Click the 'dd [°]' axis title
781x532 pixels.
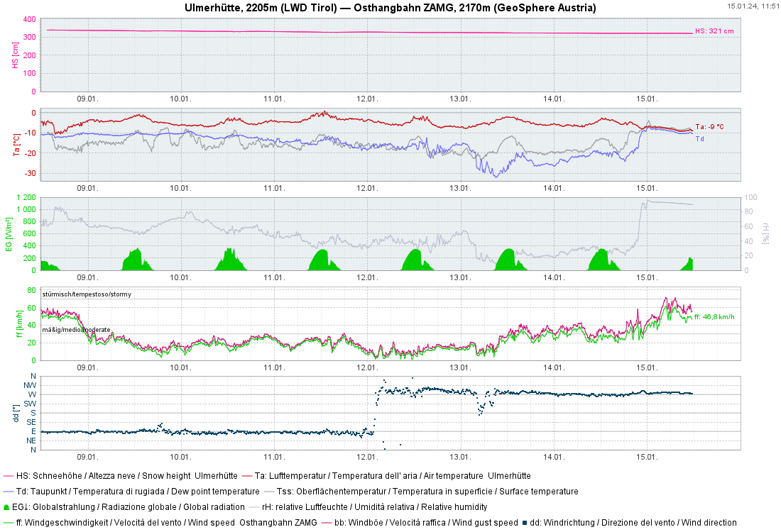[x=16, y=413]
